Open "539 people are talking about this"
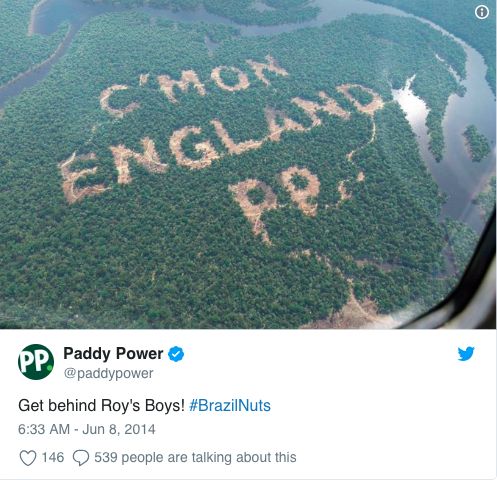 [195, 458]
